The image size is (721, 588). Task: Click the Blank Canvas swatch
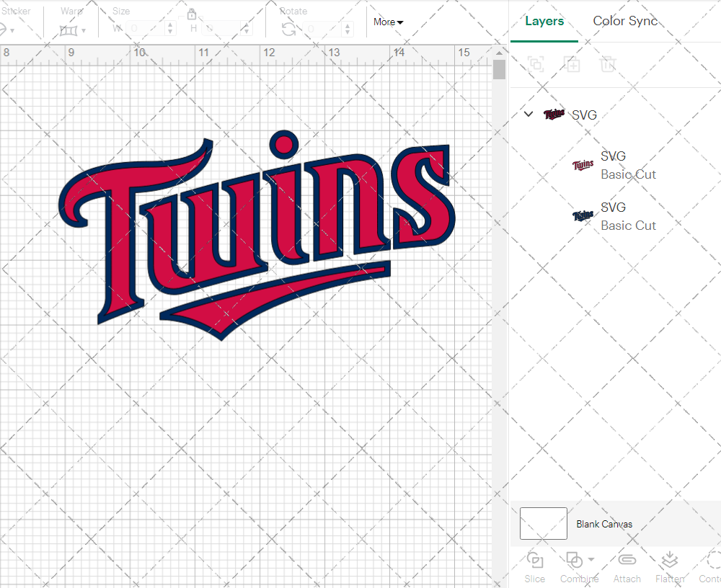coord(544,524)
